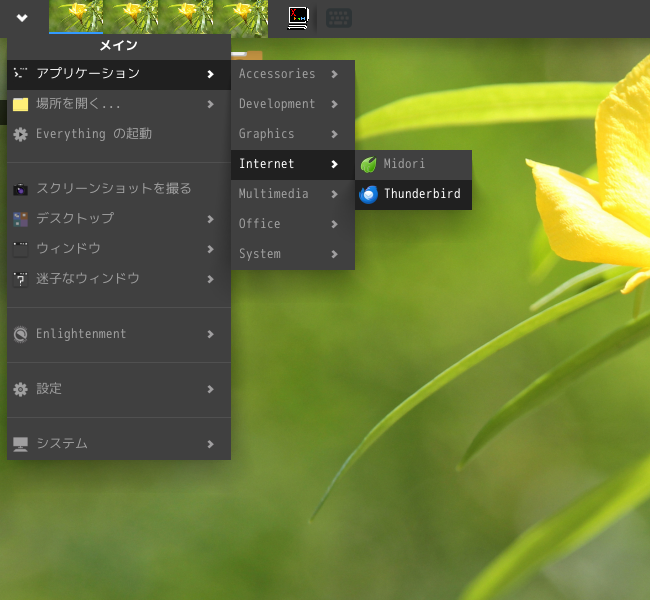Open the デスクトップ submenu

tap(119, 219)
